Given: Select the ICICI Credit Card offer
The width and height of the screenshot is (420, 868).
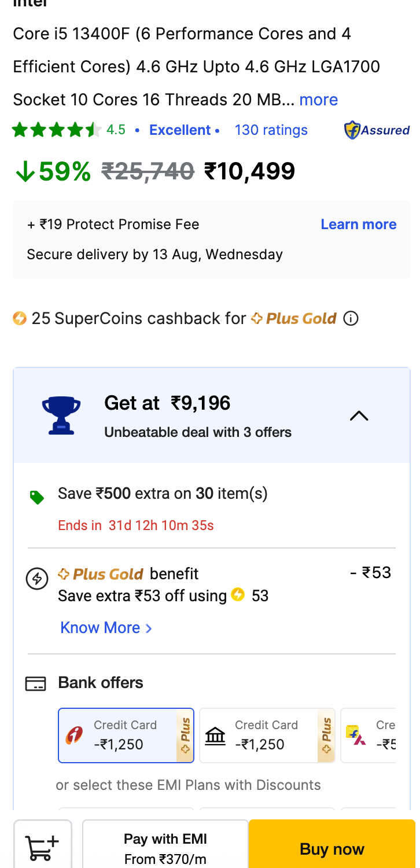Looking at the screenshot, I should pos(126,735).
